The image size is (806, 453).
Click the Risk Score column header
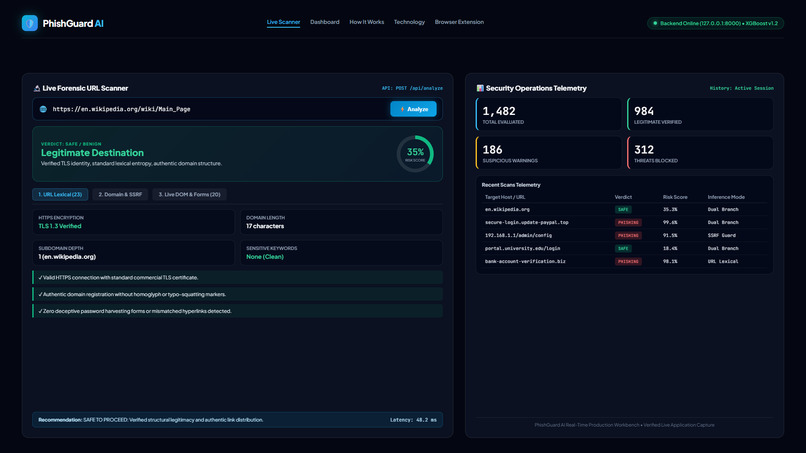pyautogui.click(x=675, y=197)
